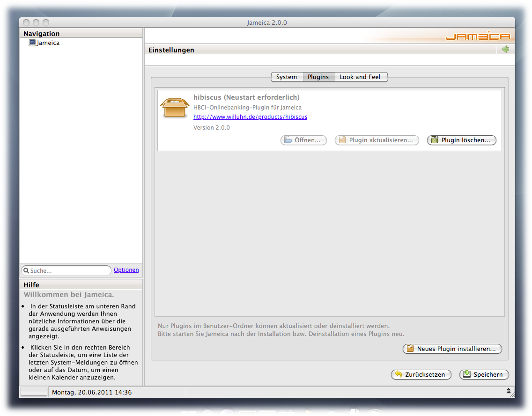Image resolution: width=532 pixels, height=416 pixels.
Task: Open the willuhn.de hibiscus product link
Action: (251, 117)
